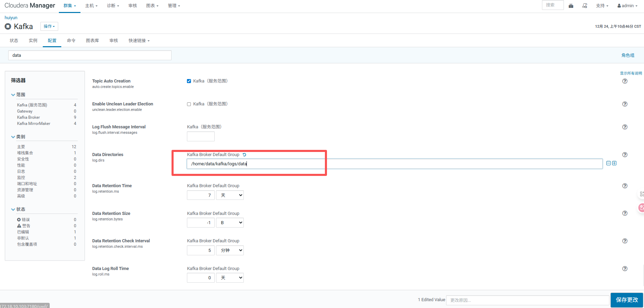Viewport: 644px width, 308px height.
Task: Open the parcels gift box icon
Action: (x=571, y=6)
